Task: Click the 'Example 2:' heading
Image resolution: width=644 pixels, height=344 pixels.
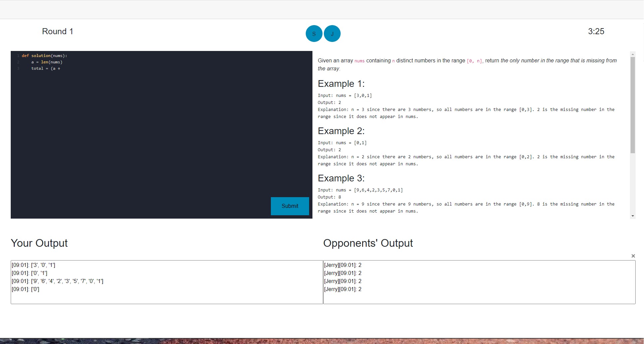Action: tap(341, 131)
